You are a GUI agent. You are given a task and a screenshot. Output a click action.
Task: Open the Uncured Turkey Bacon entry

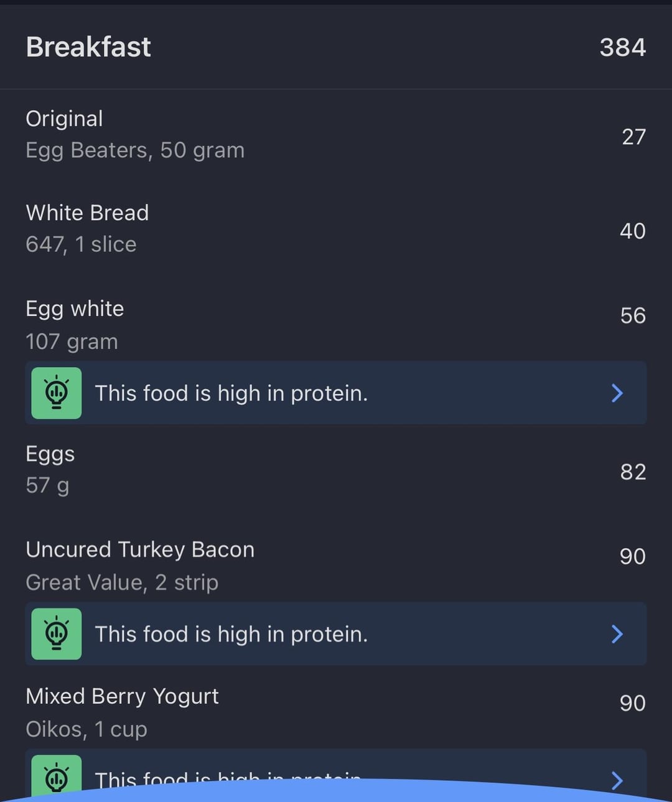tap(336, 565)
